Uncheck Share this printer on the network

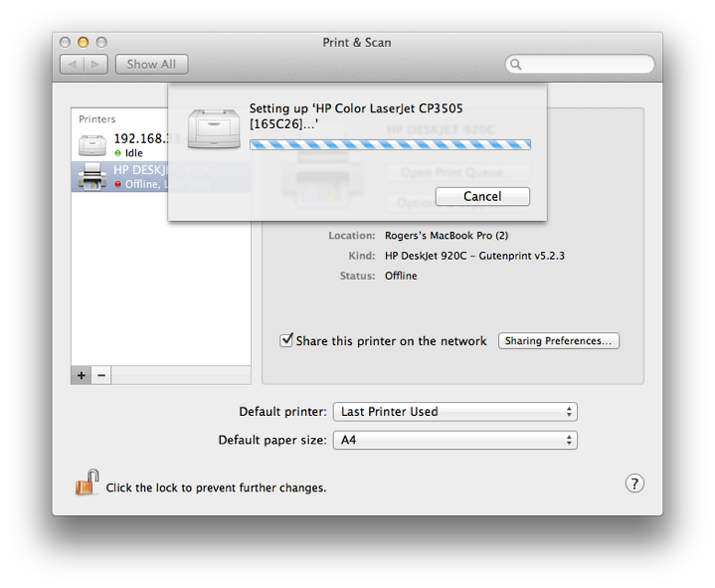click(286, 340)
